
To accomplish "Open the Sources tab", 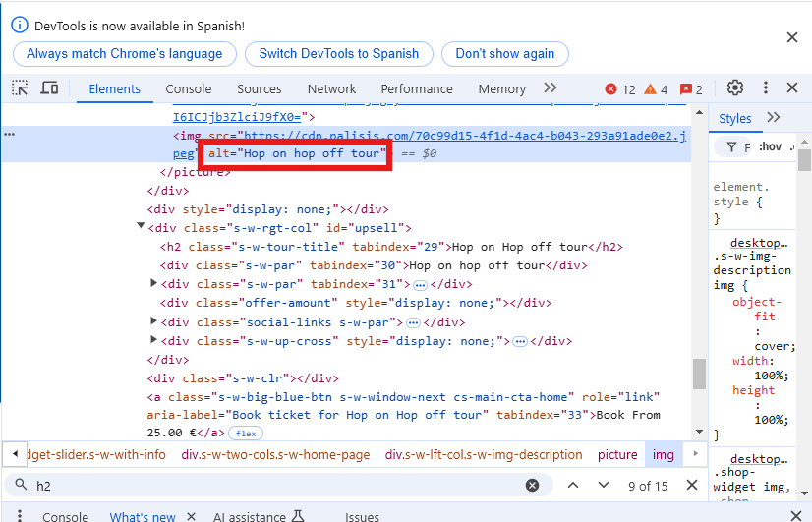I will coord(259,89).
